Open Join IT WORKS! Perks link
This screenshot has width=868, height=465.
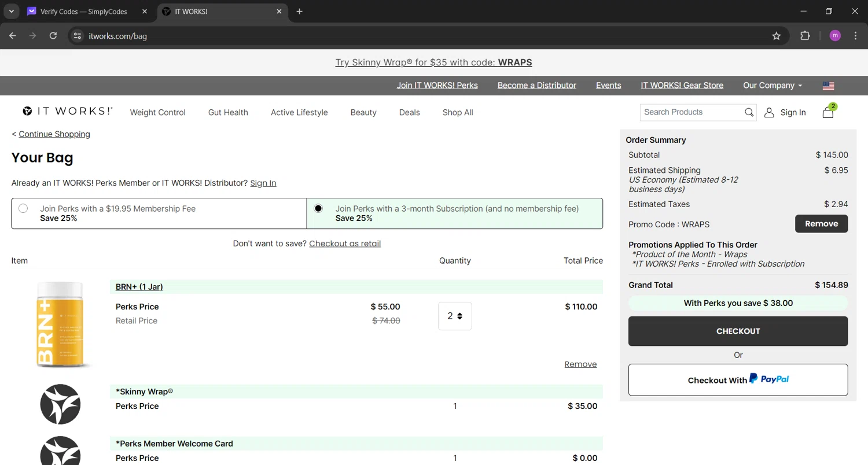click(x=437, y=86)
